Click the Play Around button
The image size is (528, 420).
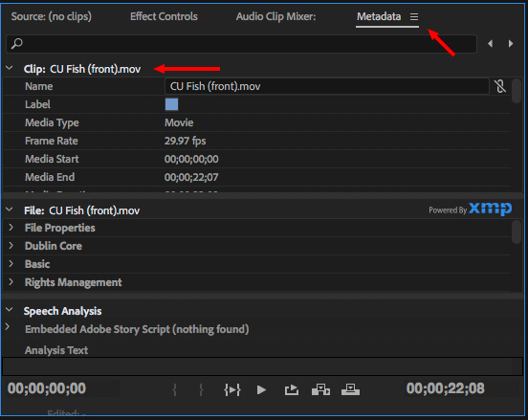(x=232, y=389)
